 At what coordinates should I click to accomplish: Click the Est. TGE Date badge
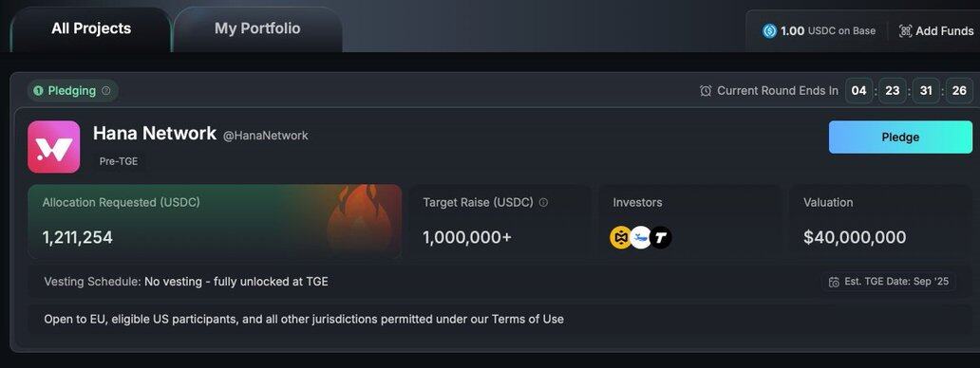click(889, 282)
